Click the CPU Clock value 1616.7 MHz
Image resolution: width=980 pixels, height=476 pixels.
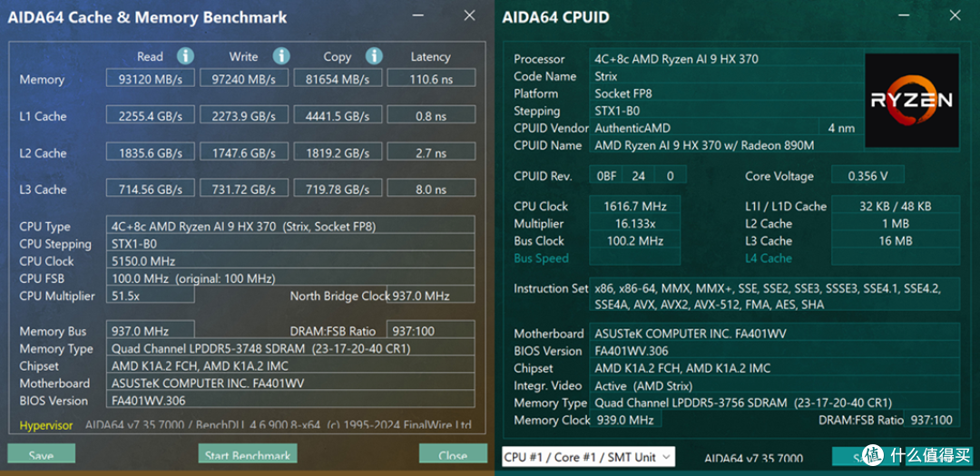pos(635,206)
